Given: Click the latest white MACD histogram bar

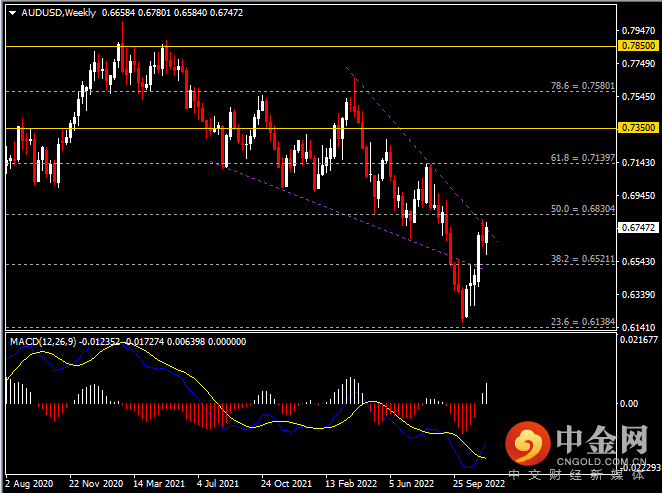Looking at the screenshot, I should pos(487,393).
